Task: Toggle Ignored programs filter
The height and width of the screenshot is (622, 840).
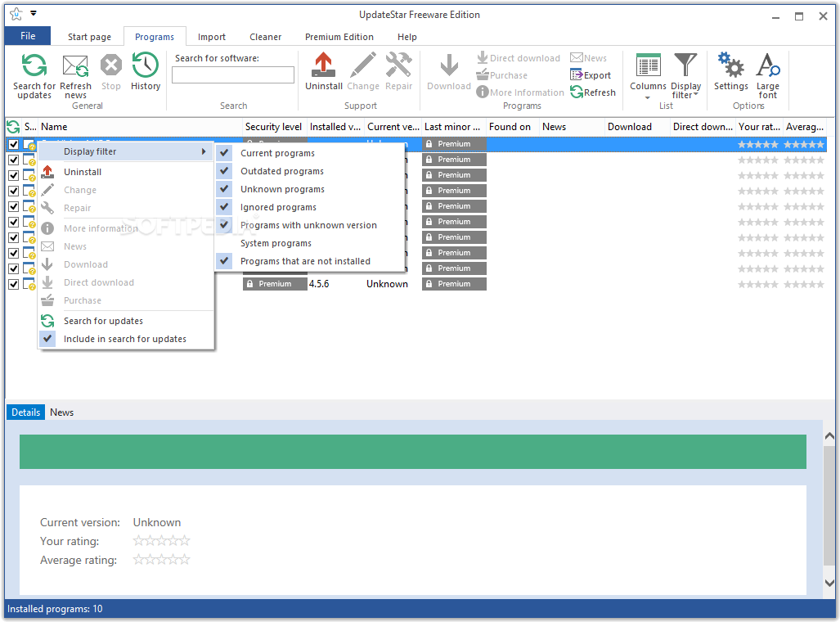Action: coord(278,207)
